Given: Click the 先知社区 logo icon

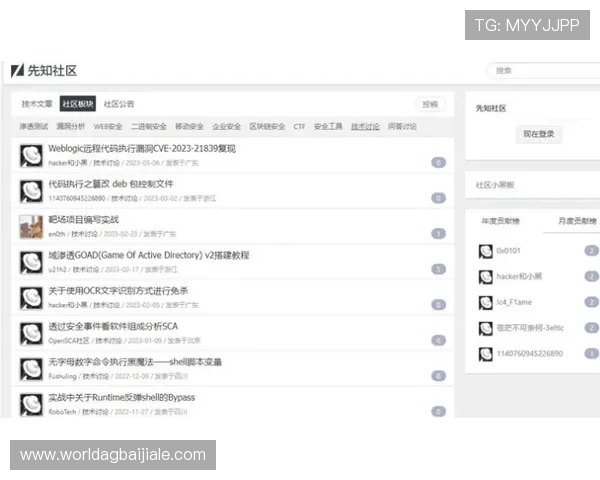Looking at the screenshot, I should pos(17,70).
